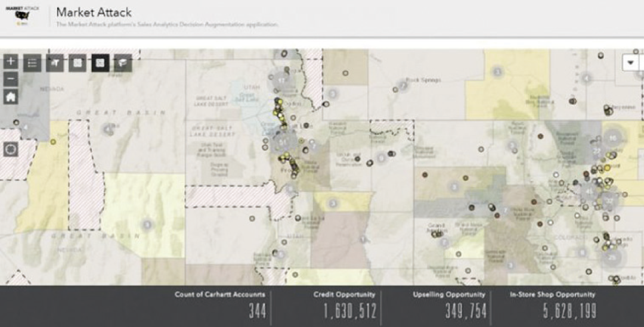Image resolution: width=644 pixels, height=327 pixels.
Task: Open the widget between list and grid icons
Action: (55, 63)
